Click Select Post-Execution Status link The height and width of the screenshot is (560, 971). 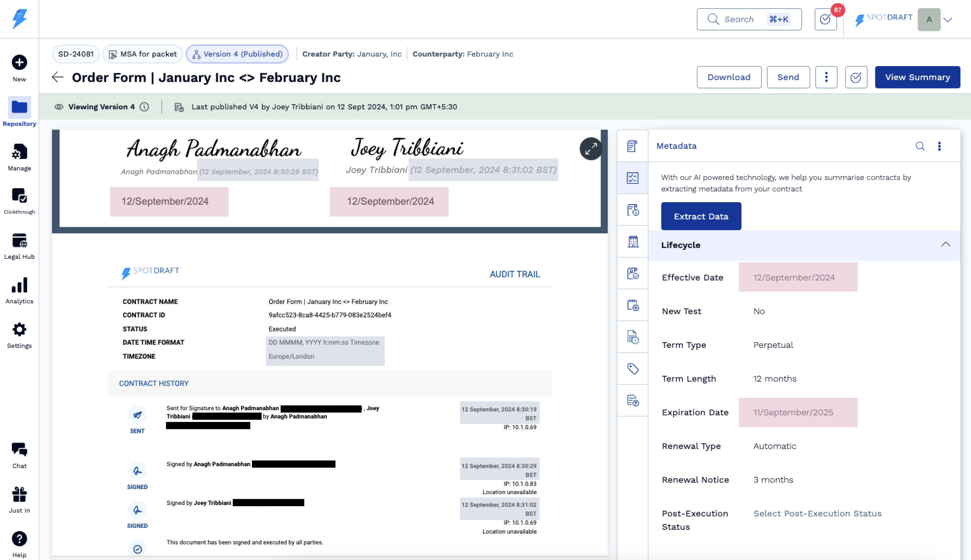pyautogui.click(x=817, y=514)
